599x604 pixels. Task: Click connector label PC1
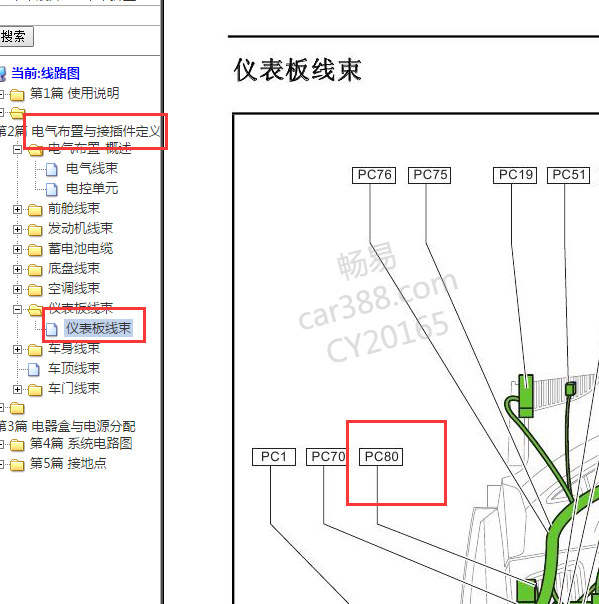pos(274,457)
